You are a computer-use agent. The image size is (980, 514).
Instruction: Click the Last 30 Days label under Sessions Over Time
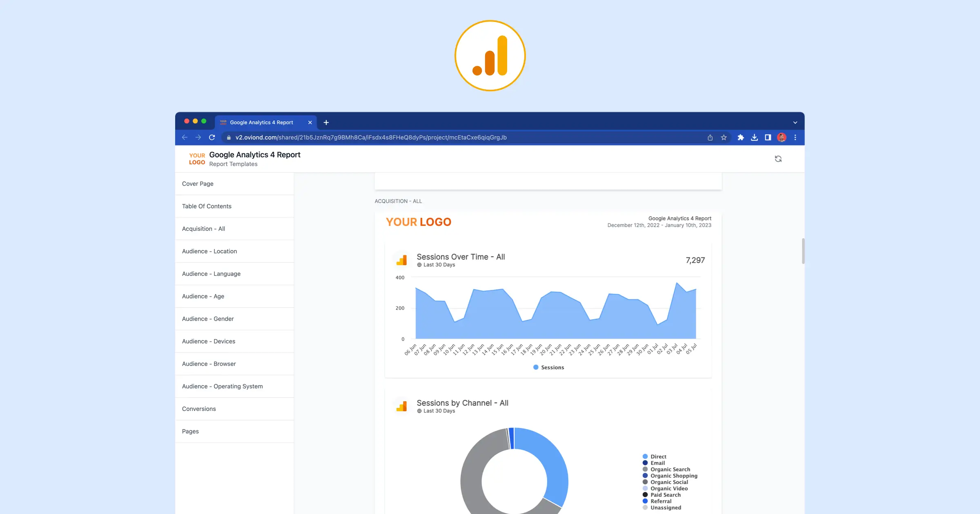[x=439, y=265]
